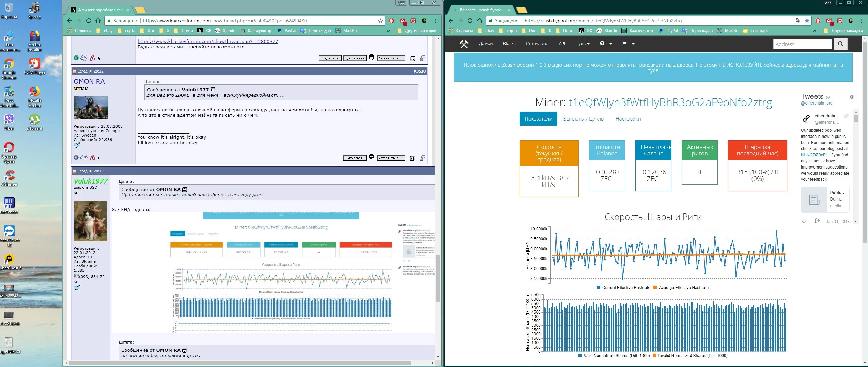This screenshot has height=367, width=868.
Task: Click the Ответить в ЛС button under OMON RA's post
Action: click(391, 158)
